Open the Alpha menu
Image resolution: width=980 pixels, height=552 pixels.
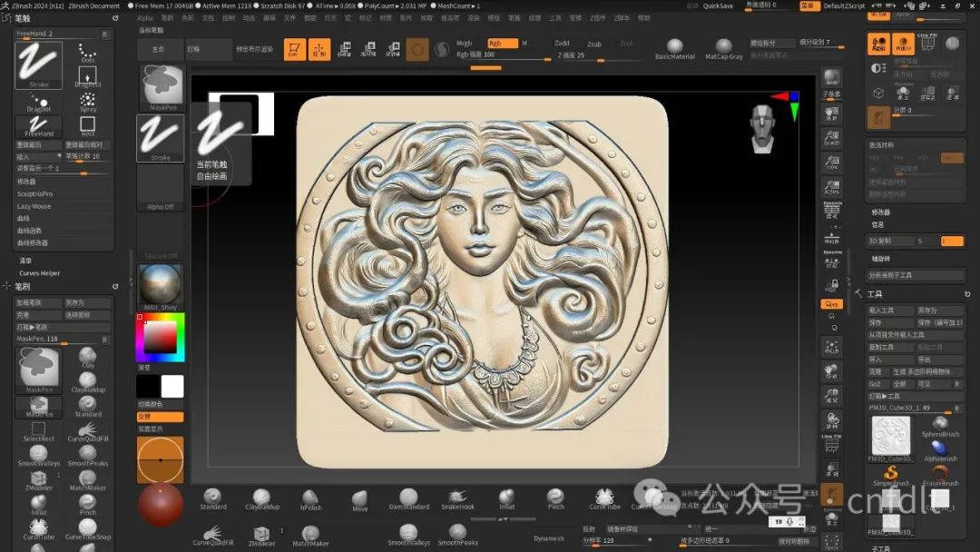145,17
